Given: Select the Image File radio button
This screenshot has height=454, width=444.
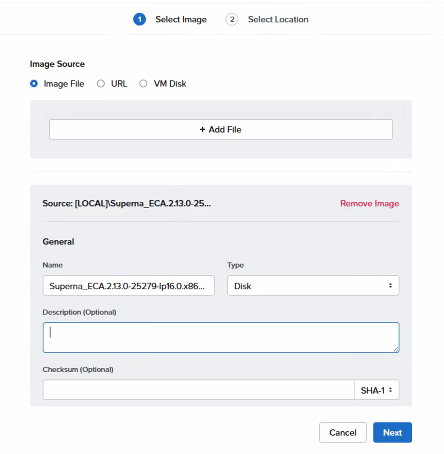Looking at the screenshot, I should tap(34, 83).
